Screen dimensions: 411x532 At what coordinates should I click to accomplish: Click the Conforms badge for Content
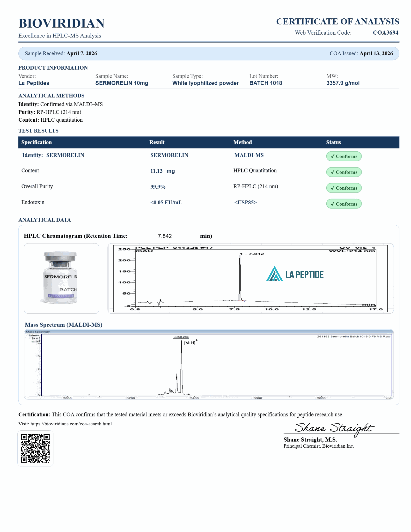click(344, 172)
